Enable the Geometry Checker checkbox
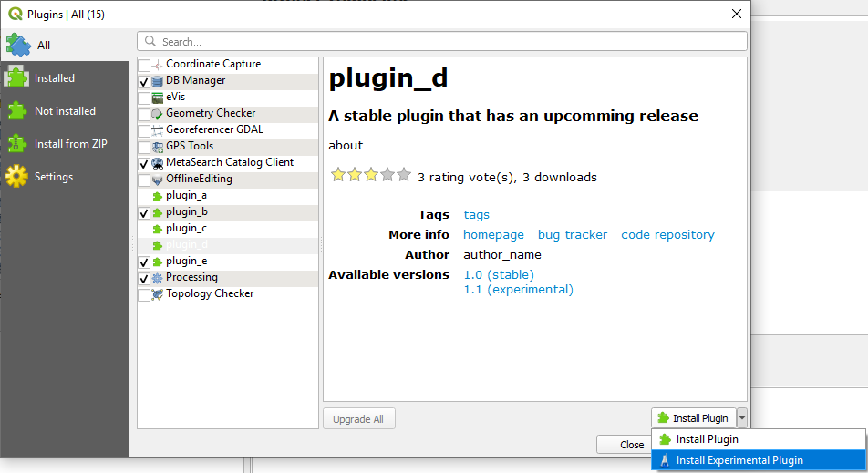This screenshot has height=473, width=868. tap(144, 115)
